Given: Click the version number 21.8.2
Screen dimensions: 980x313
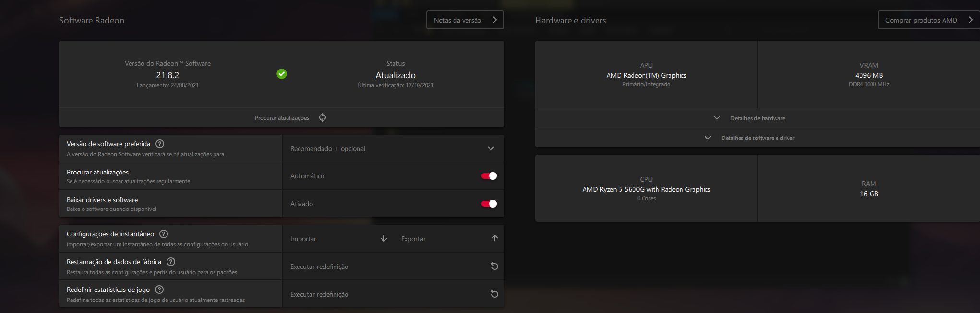Looking at the screenshot, I should point(167,75).
